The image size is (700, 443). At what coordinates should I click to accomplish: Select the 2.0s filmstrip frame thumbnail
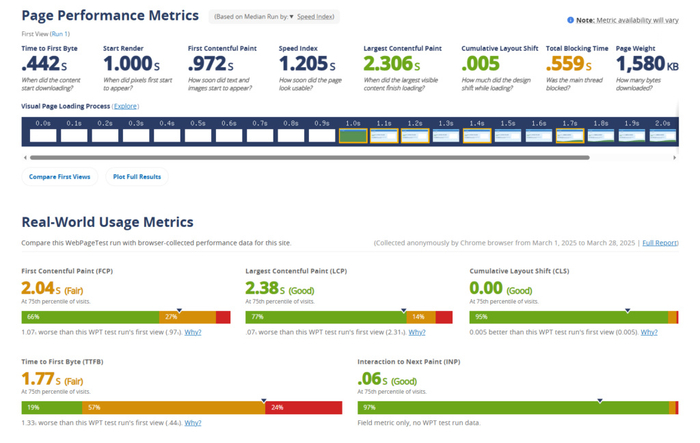click(662, 136)
